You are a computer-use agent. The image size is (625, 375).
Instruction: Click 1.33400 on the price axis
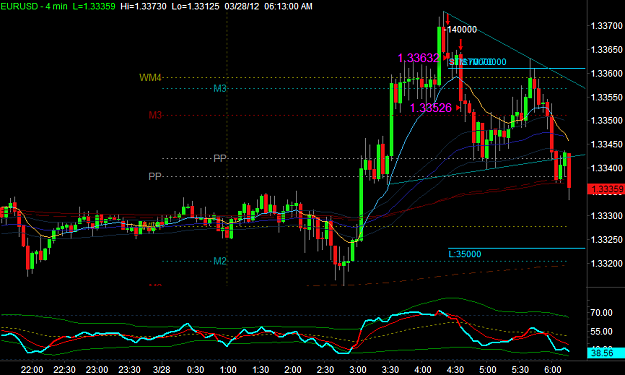(x=606, y=168)
